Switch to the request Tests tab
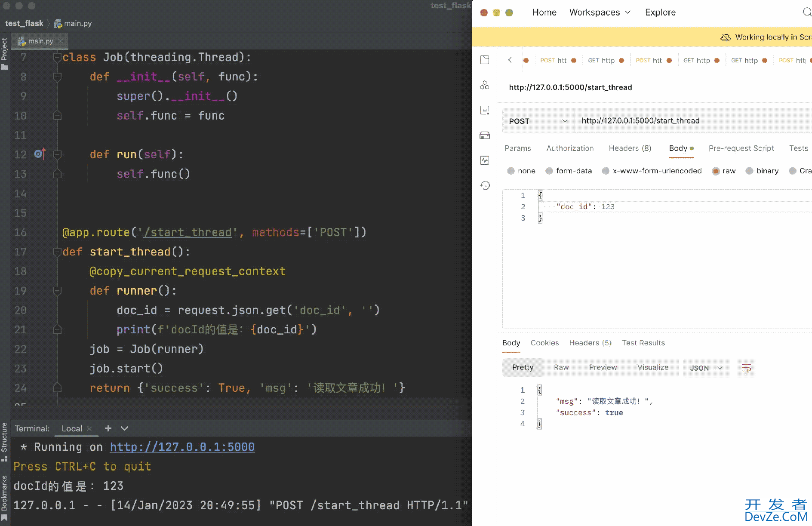The width and height of the screenshot is (812, 526). [798, 148]
